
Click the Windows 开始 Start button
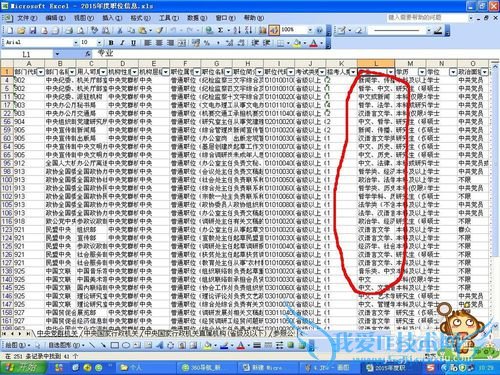pos(23,368)
